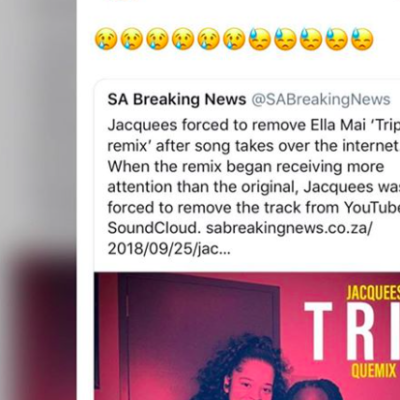Image resolution: width=400 pixels, height=400 pixels.
Task: Click the word SoundCloud in the tweet
Action: (154, 228)
